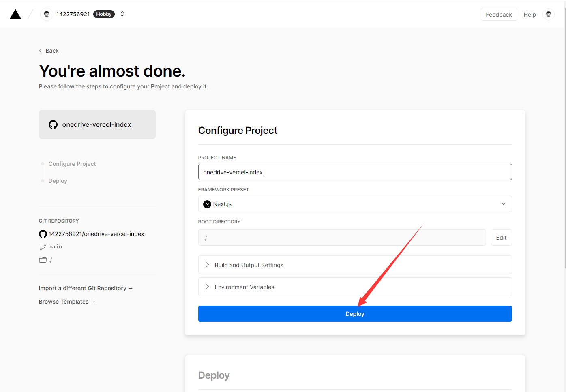Open the user profile avatar menu
The width and height of the screenshot is (566, 392).
(548, 15)
